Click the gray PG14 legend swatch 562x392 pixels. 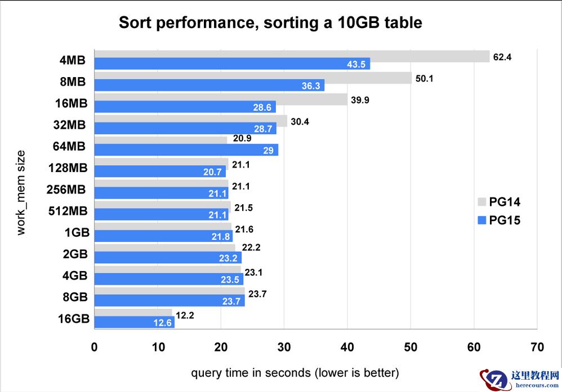[481, 202]
